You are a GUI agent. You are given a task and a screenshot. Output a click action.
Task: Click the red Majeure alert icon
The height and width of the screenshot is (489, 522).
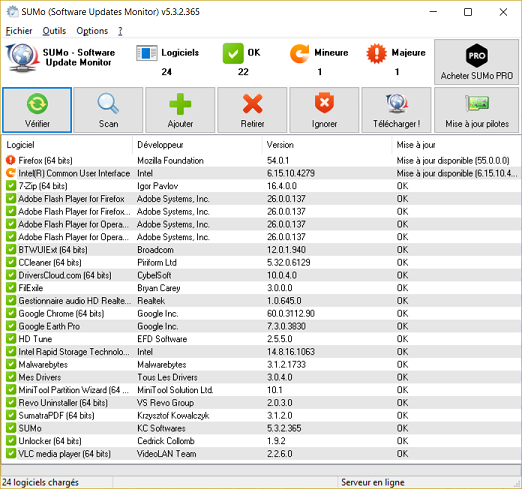(376, 53)
